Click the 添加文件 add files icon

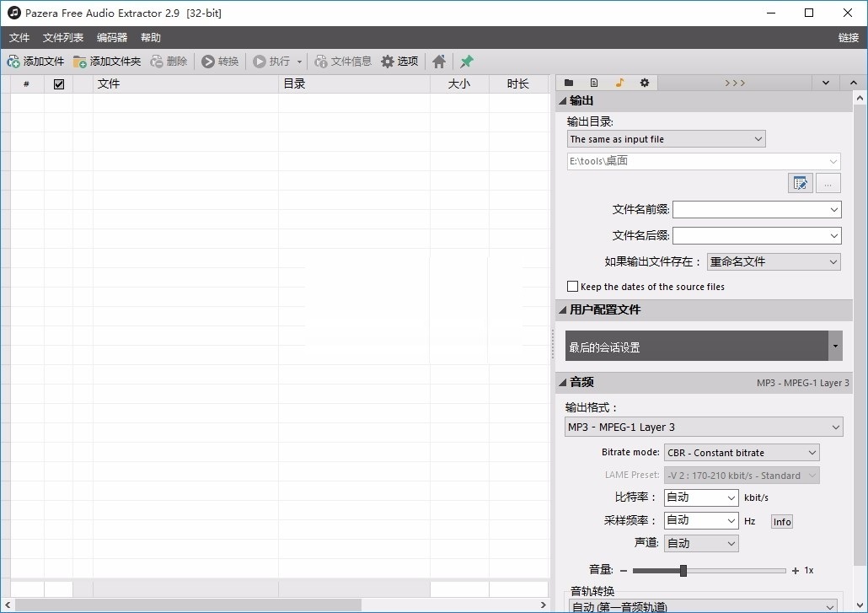pyautogui.click(x=13, y=61)
